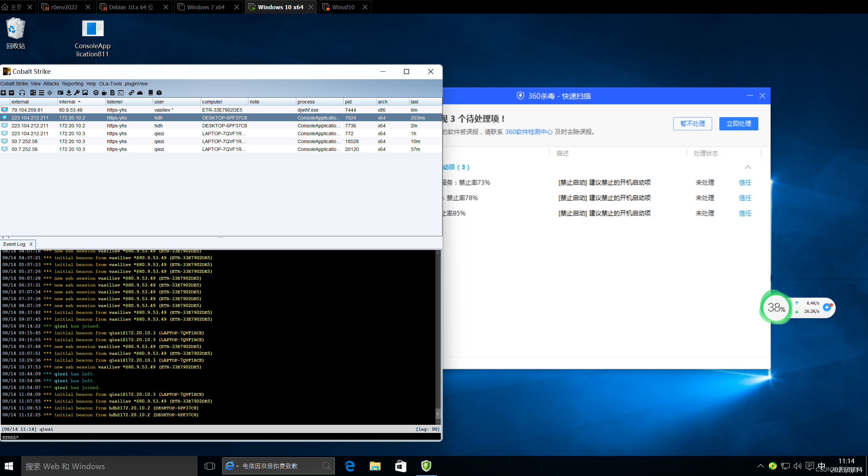Click the Windows search box on taskbar
This screenshot has width=868, height=476.
point(109,466)
